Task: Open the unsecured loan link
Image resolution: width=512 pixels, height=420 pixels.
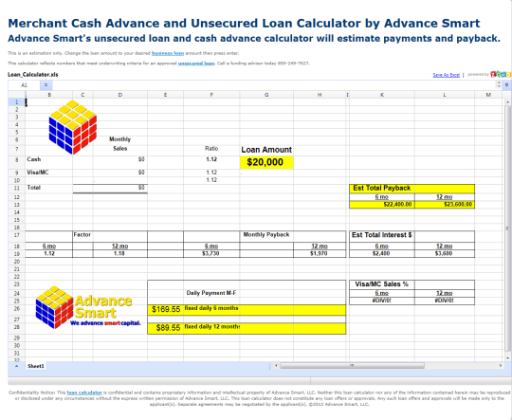Action: [196, 64]
